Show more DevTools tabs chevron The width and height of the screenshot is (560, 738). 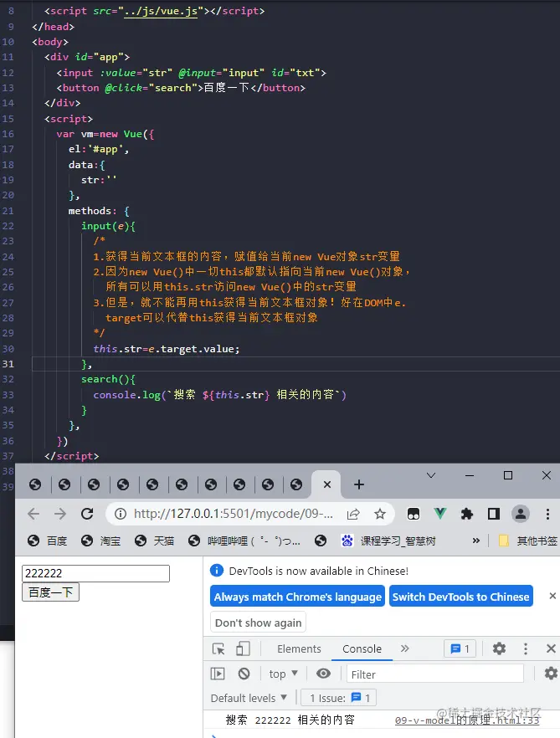click(x=404, y=648)
